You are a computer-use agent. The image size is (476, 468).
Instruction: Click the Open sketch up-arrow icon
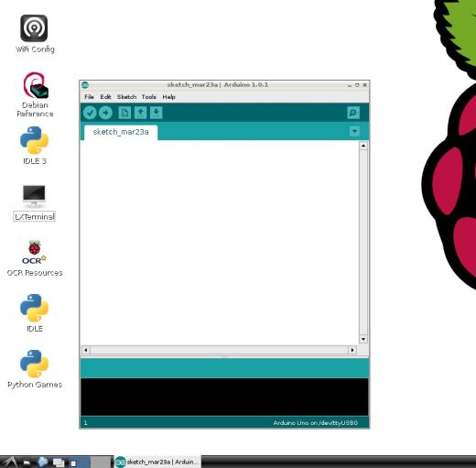coord(140,113)
